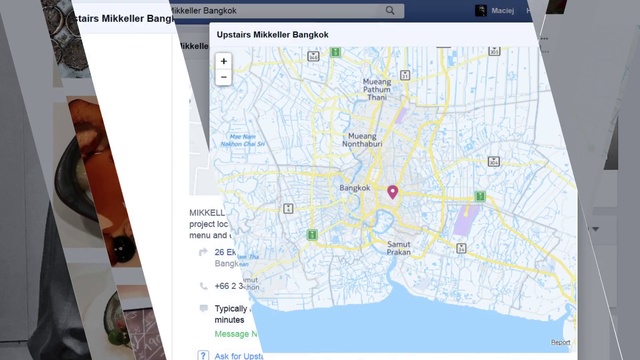Click the Ask for Upstairs link

239,356
